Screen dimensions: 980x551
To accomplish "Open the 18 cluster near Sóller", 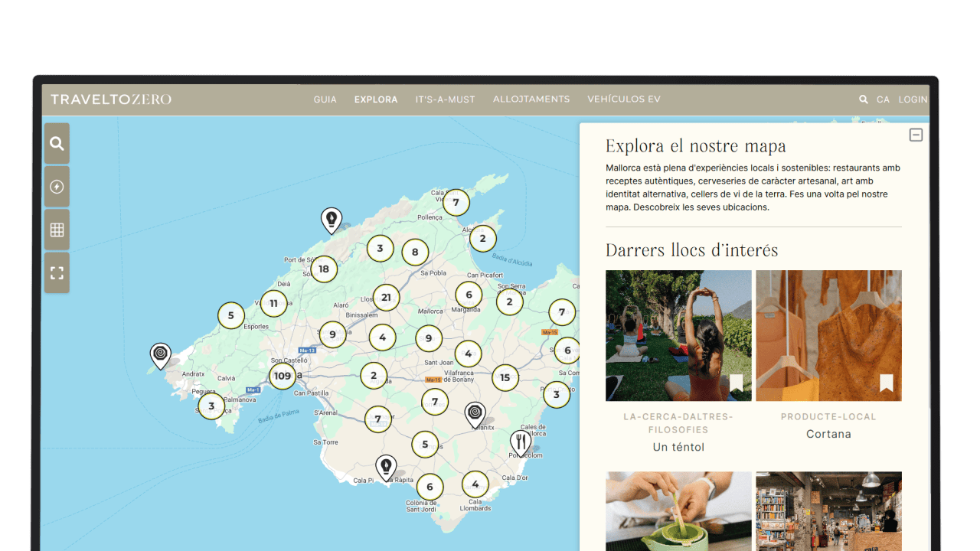I will click(324, 269).
